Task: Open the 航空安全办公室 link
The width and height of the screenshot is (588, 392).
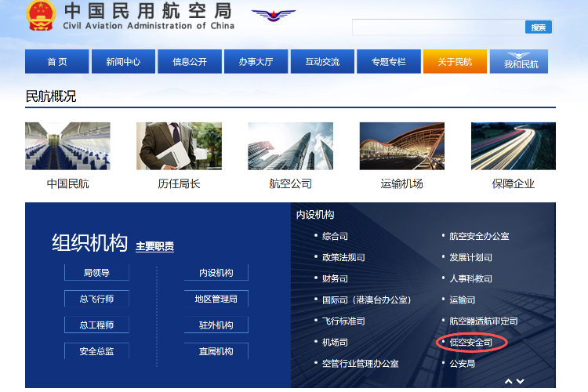Action: point(479,236)
